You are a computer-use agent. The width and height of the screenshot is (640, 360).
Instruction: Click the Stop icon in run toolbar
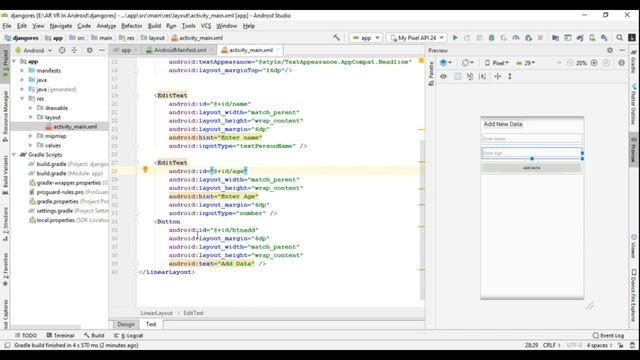click(540, 38)
